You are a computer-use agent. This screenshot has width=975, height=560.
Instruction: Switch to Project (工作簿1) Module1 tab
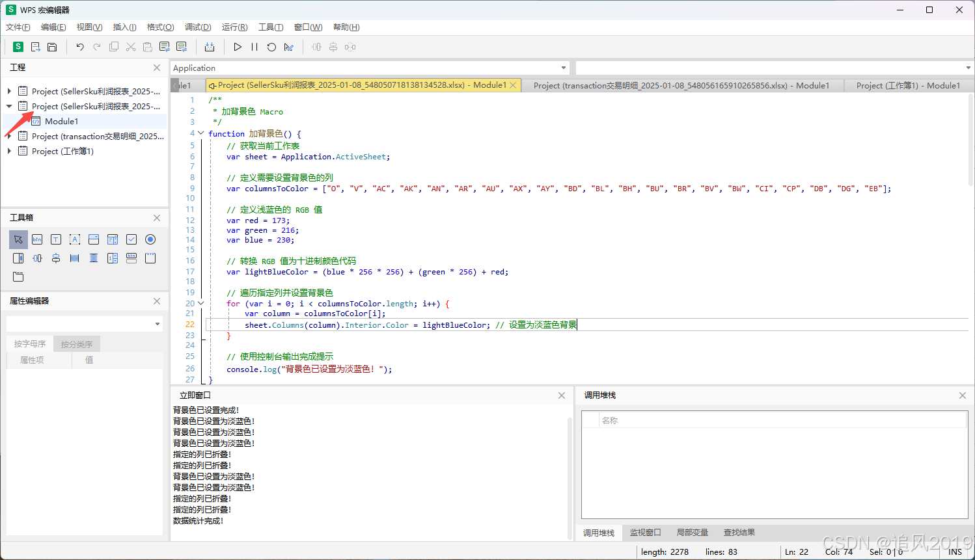pos(908,85)
